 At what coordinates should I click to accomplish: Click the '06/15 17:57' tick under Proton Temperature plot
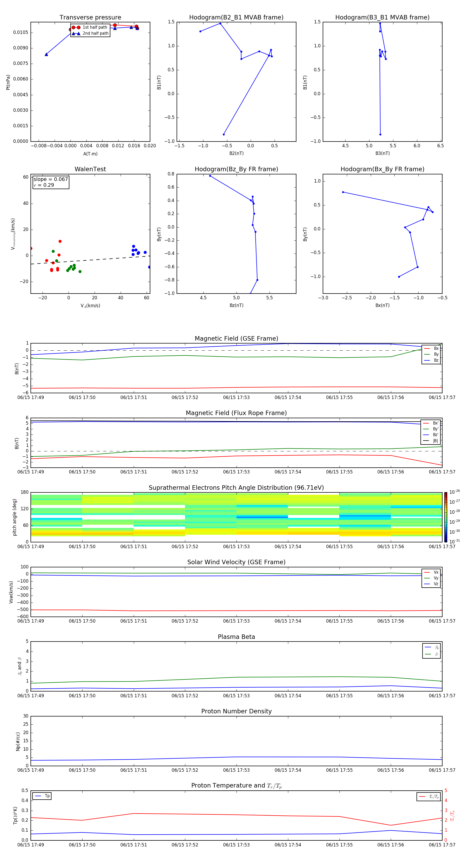(442, 845)
